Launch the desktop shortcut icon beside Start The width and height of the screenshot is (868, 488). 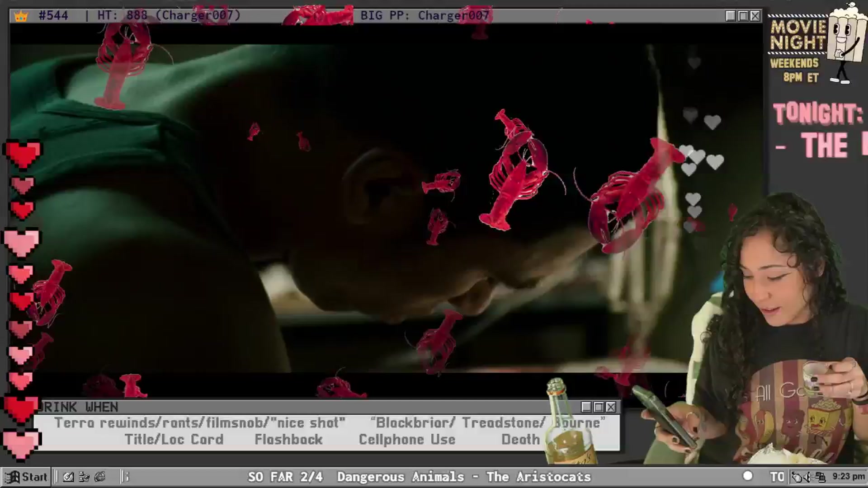coord(68,477)
